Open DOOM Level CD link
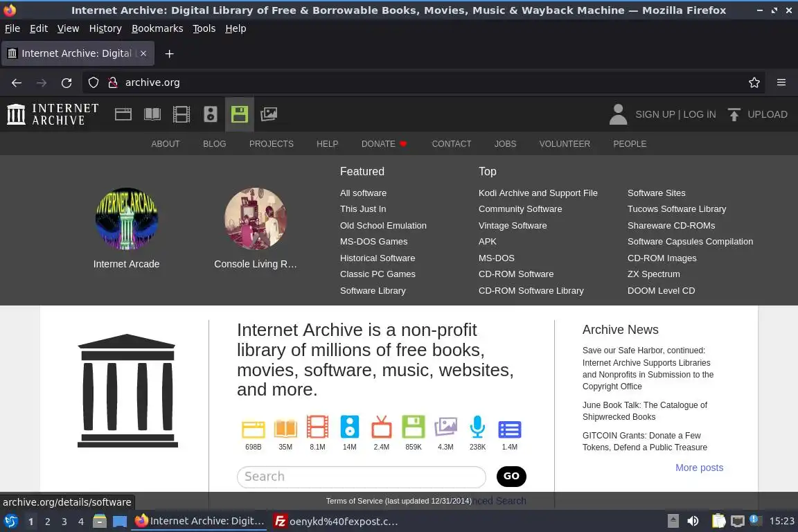 click(661, 291)
